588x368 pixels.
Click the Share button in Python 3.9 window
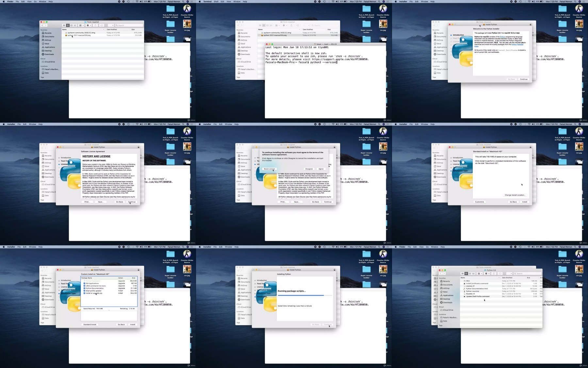pyautogui.click(x=494, y=273)
